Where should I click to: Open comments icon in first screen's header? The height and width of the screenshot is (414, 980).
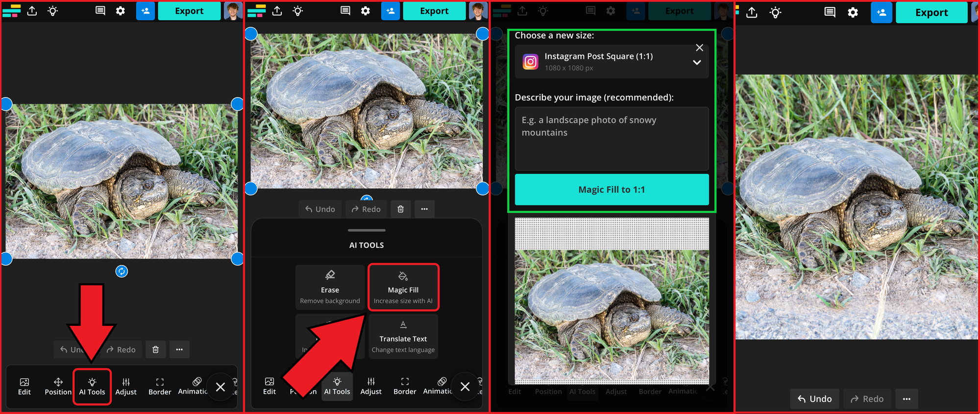coord(100,11)
